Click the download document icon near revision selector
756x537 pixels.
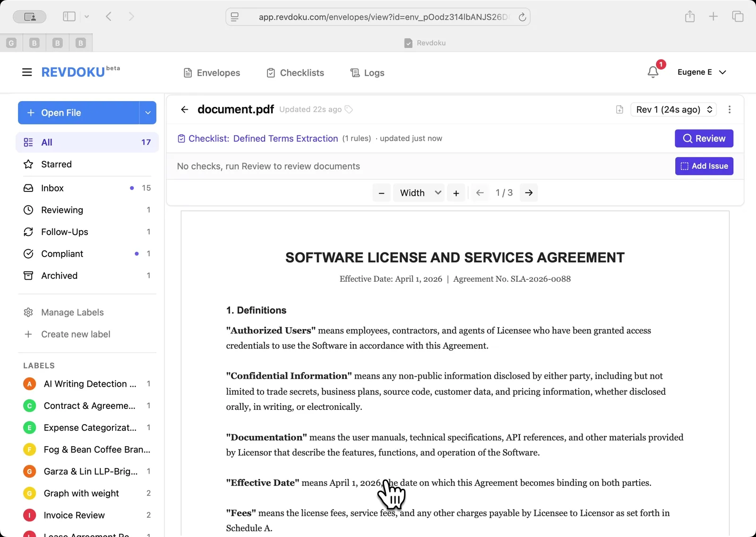coord(619,109)
